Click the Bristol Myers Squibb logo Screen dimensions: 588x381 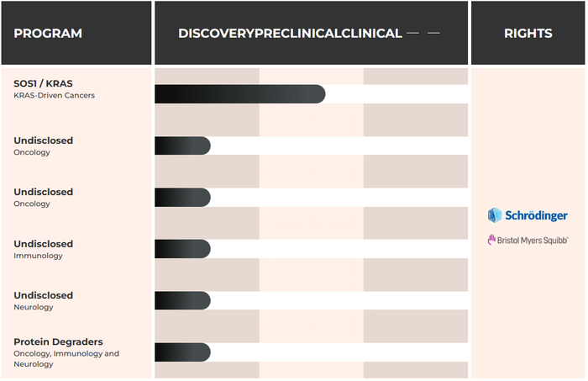528,240
